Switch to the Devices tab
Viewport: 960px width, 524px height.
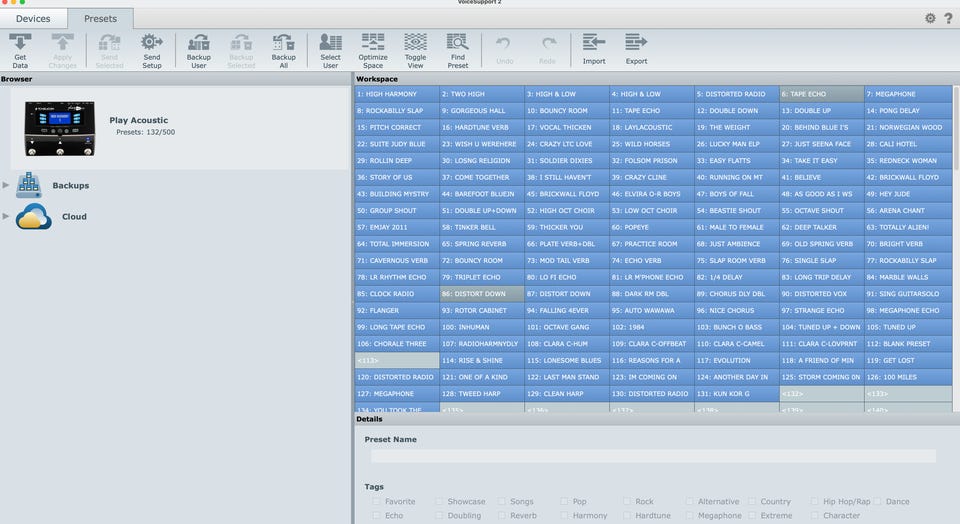pos(33,18)
